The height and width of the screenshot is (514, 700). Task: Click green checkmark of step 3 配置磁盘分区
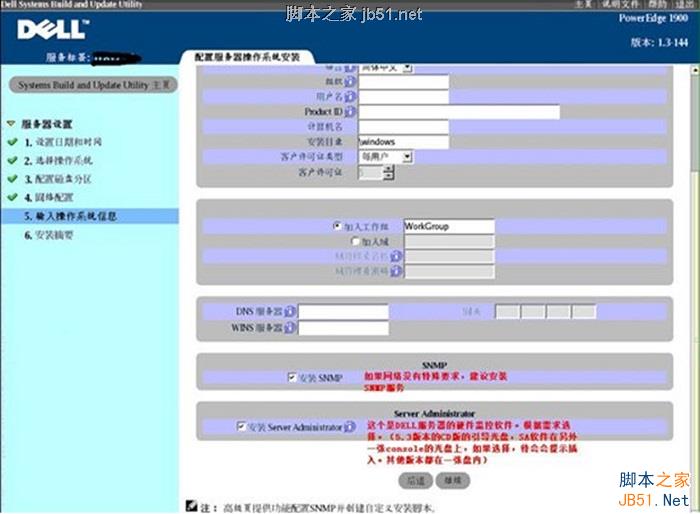click(x=12, y=179)
